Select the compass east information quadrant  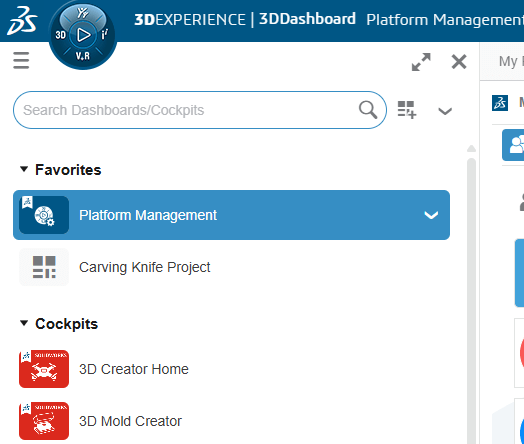coord(105,34)
